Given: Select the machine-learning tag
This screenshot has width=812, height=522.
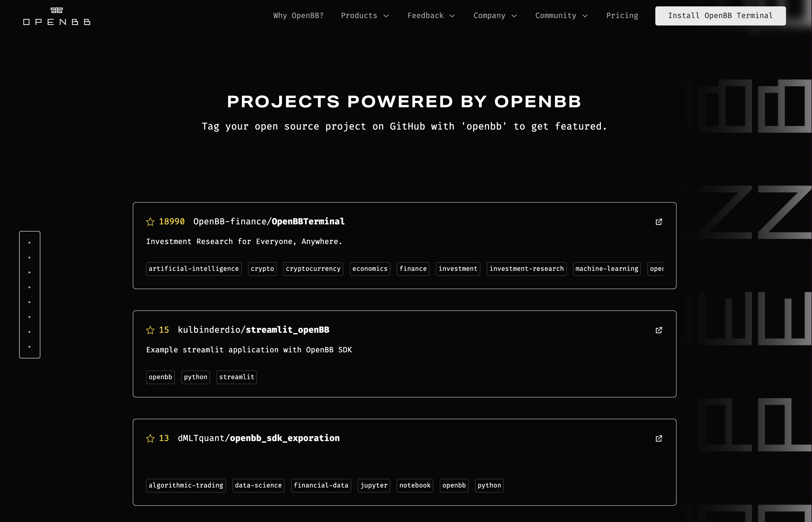Looking at the screenshot, I should [606, 269].
